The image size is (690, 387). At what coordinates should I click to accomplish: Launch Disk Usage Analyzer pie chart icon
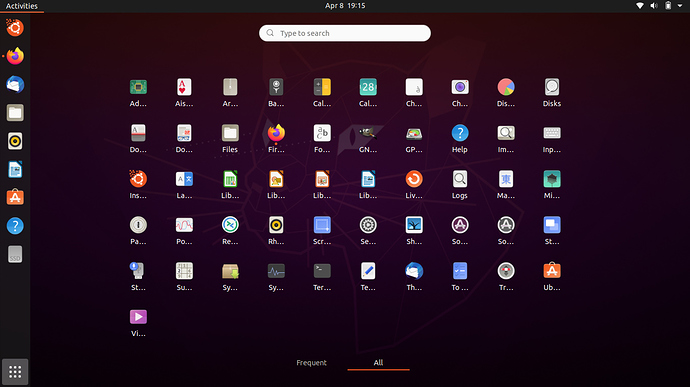pos(506,87)
